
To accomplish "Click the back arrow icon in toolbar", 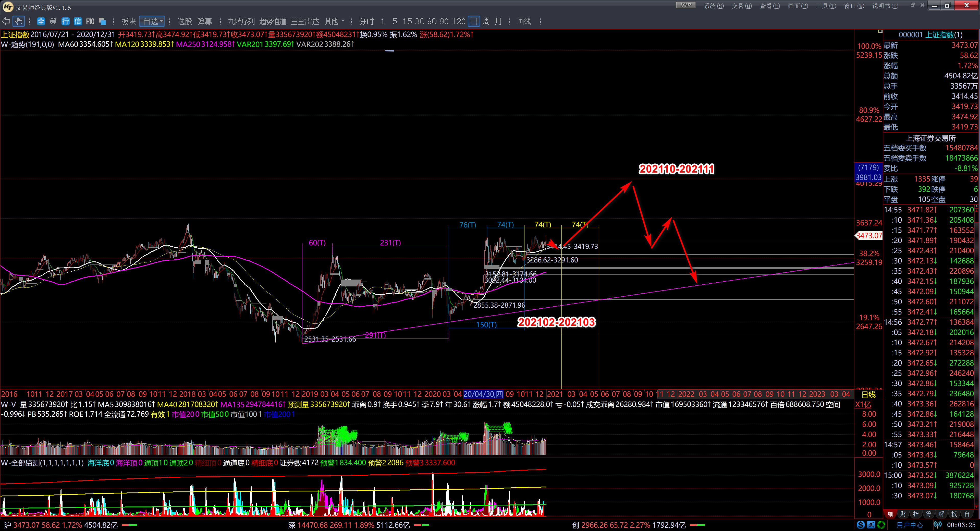I will 6,21.
